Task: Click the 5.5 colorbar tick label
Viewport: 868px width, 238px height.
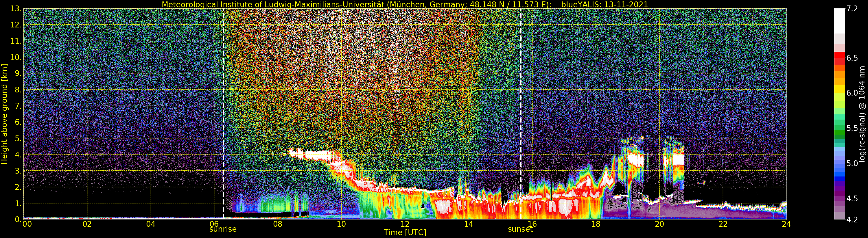Action: [x=852, y=128]
